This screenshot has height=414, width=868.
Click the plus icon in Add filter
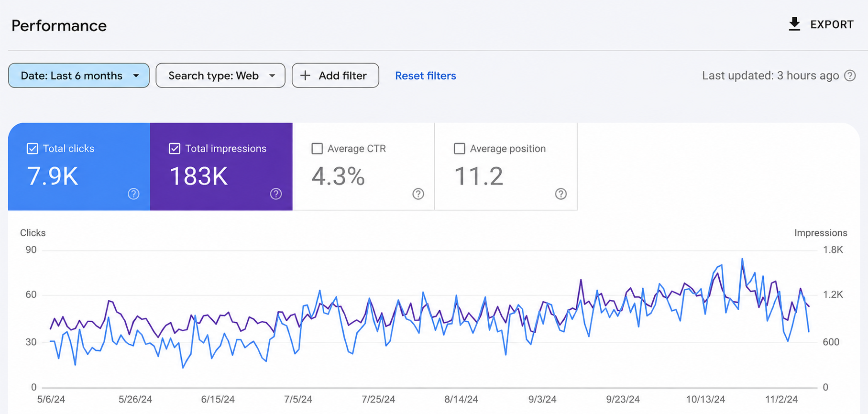tap(305, 76)
